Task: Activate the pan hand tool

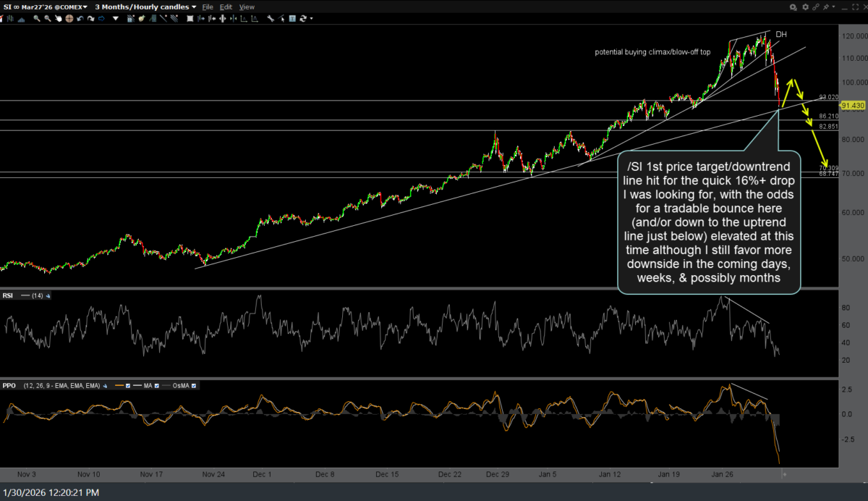Action: click(59, 18)
